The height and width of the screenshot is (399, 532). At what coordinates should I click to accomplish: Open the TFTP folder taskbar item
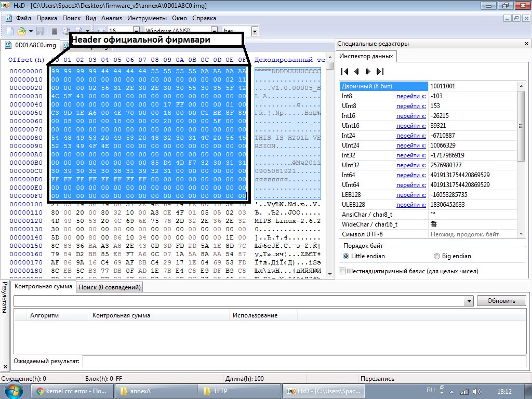point(240,391)
